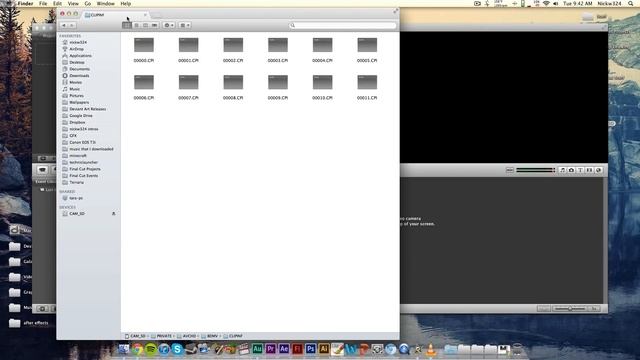Open the iMovie photo browser camera icon

(x=571, y=170)
